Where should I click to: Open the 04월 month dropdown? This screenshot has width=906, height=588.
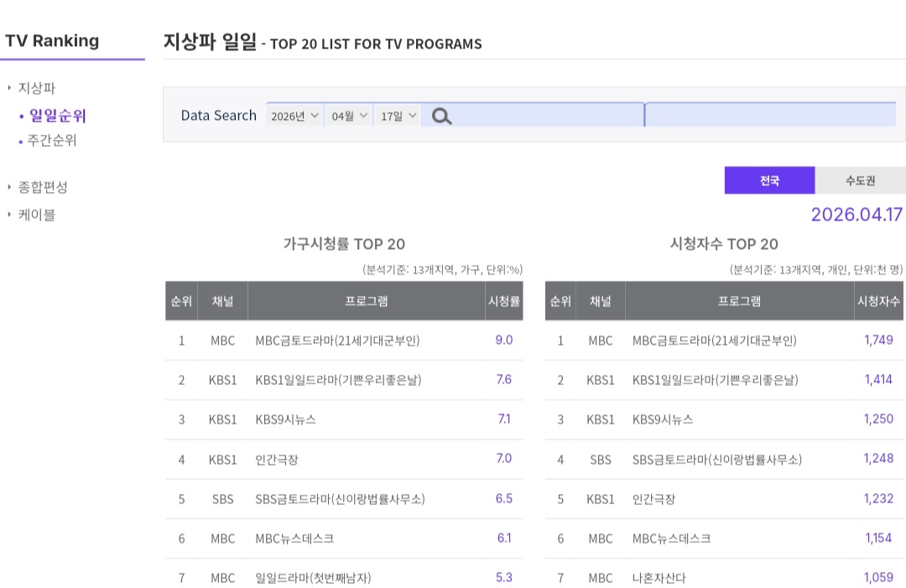coord(349,116)
